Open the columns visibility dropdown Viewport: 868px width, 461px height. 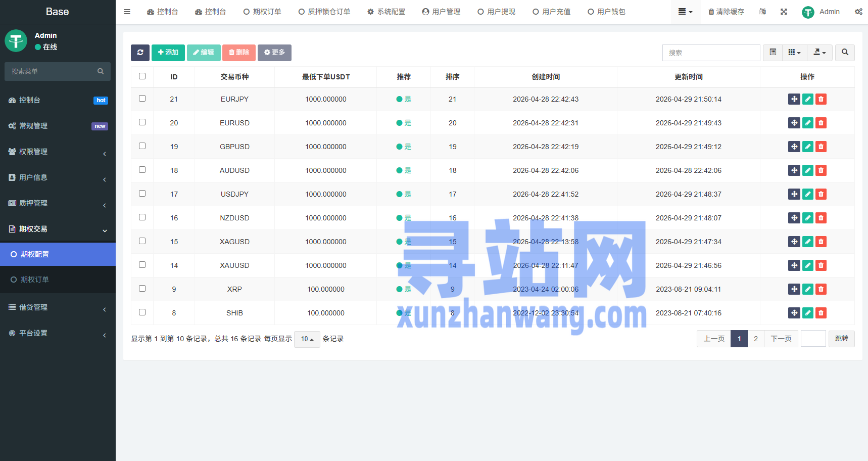coord(794,53)
